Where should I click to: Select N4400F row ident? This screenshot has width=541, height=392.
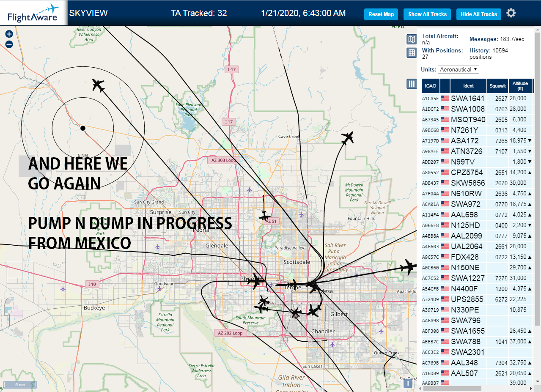point(464,288)
